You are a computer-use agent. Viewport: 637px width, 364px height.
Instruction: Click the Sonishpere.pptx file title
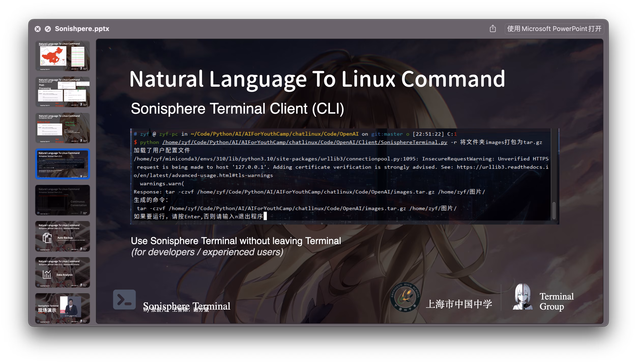[82, 29]
